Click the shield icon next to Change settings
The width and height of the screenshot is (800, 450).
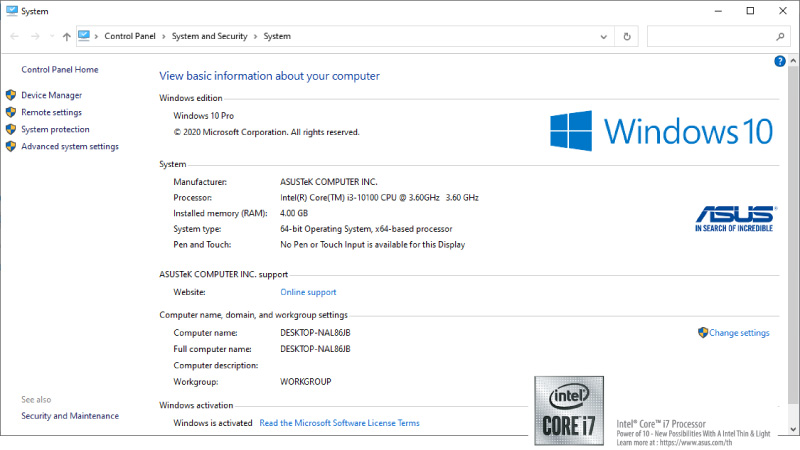coord(703,332)
